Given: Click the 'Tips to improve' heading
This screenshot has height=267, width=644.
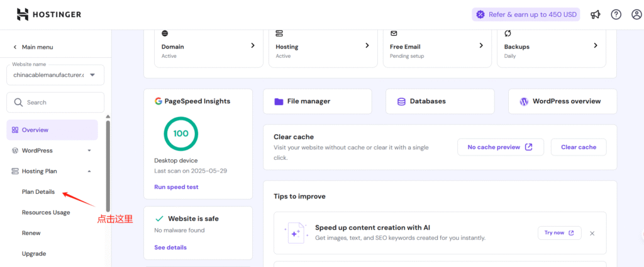Looking at the screenshot, I should (299, 196).
